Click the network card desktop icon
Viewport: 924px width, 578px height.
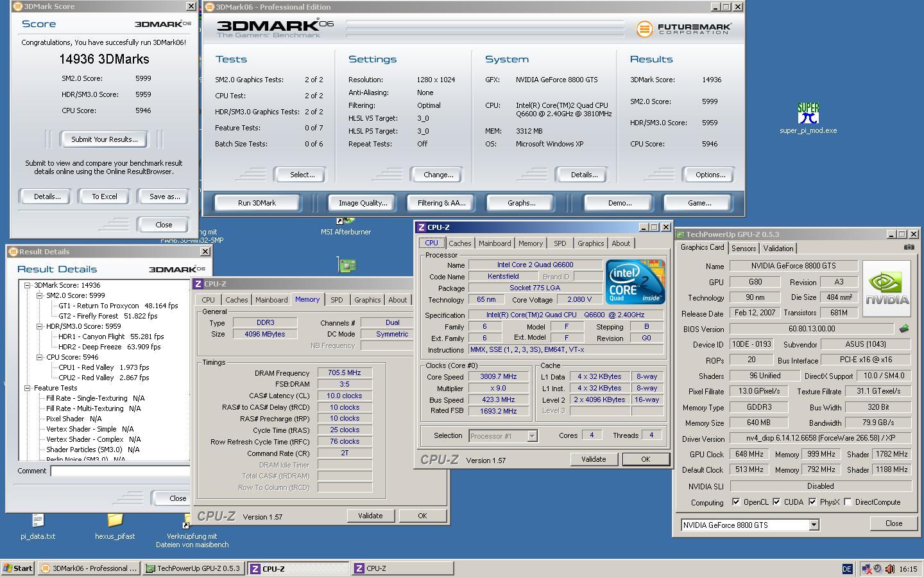pos(346,265)
